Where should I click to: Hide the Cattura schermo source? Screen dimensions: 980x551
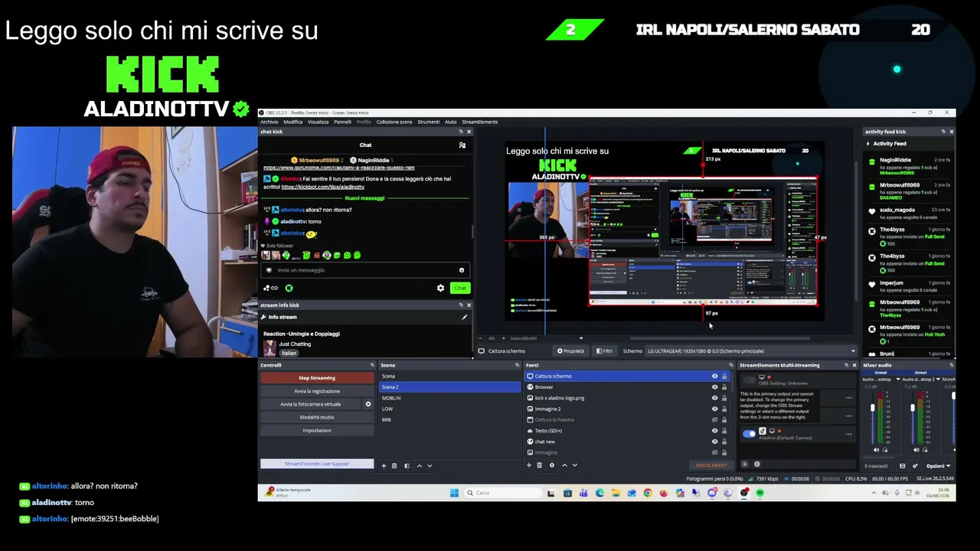[x=714, y=377]
